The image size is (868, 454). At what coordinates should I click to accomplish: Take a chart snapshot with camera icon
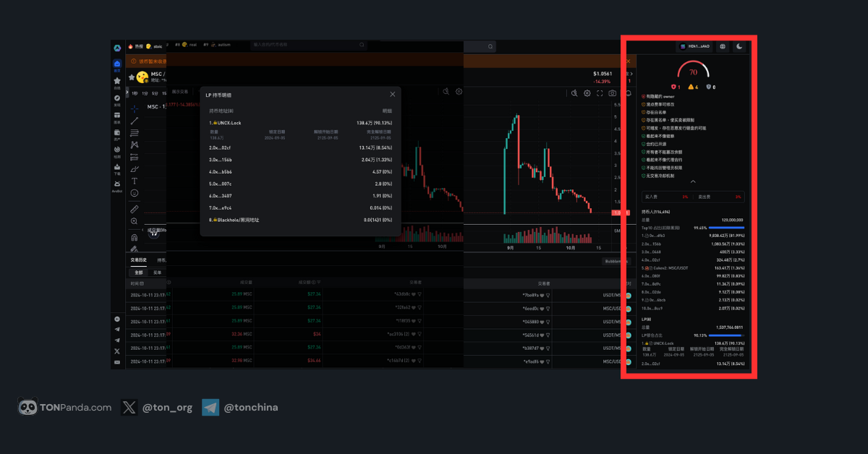(x=613, y=93)
